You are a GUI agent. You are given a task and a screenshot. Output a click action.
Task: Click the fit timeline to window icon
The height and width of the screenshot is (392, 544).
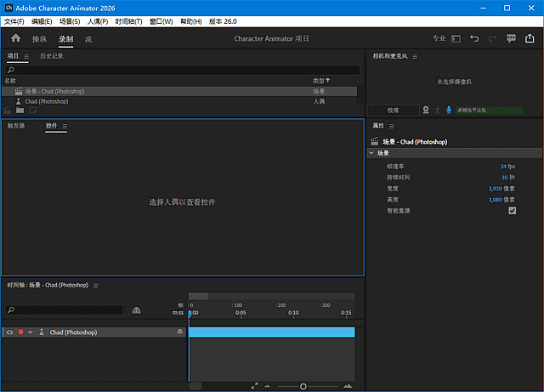tap(254, 386)
